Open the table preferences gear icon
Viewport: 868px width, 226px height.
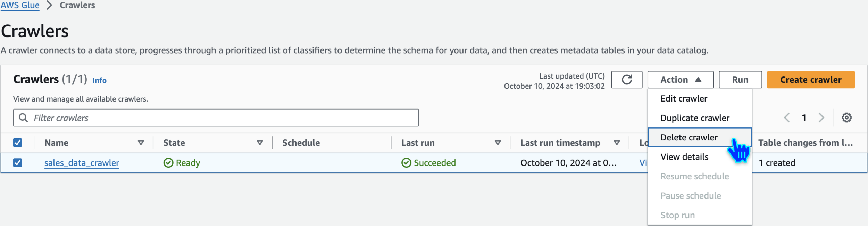[846, 118]
